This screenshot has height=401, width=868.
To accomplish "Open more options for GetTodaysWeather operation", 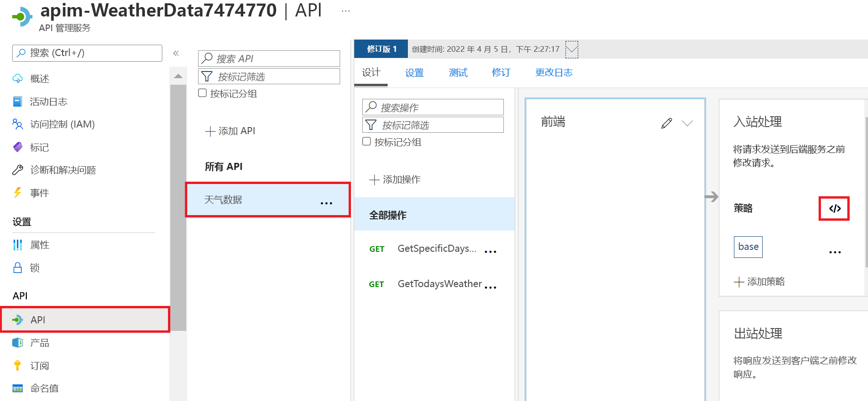I will tap(490, 287).
